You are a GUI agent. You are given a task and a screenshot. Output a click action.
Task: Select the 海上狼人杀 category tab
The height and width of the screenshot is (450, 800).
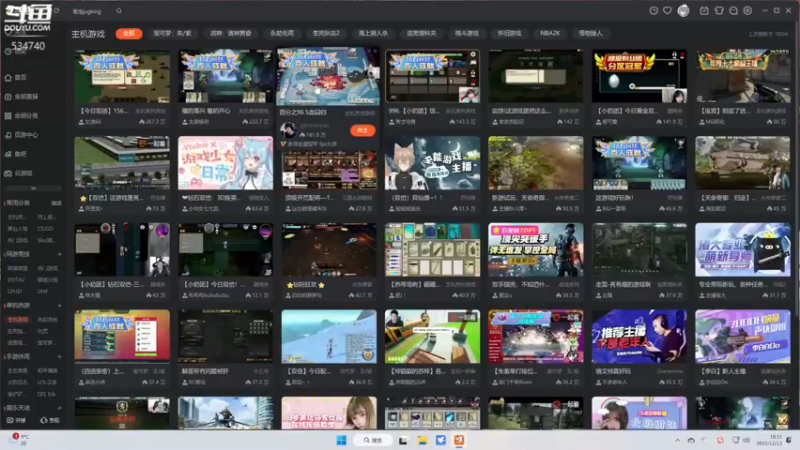[x=373, y=33]
